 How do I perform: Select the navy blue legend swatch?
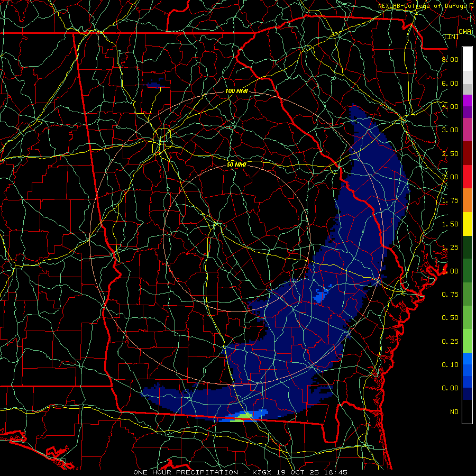(467, 394)
